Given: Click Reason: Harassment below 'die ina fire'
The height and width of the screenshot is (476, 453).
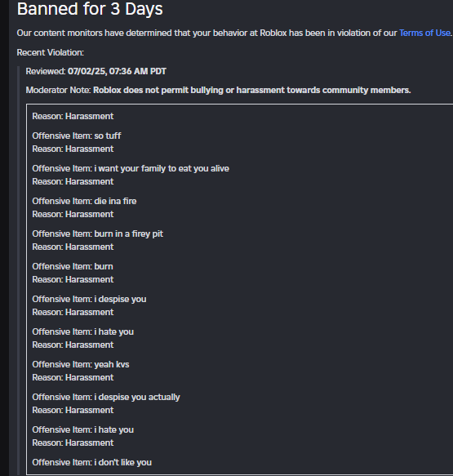Looking at the screenshot, I should pos(73,214).
